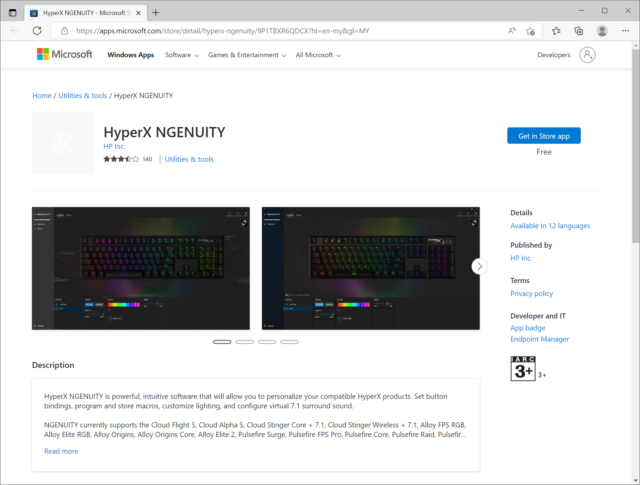Open Utilities & tools category near rating

pos(189,159)
